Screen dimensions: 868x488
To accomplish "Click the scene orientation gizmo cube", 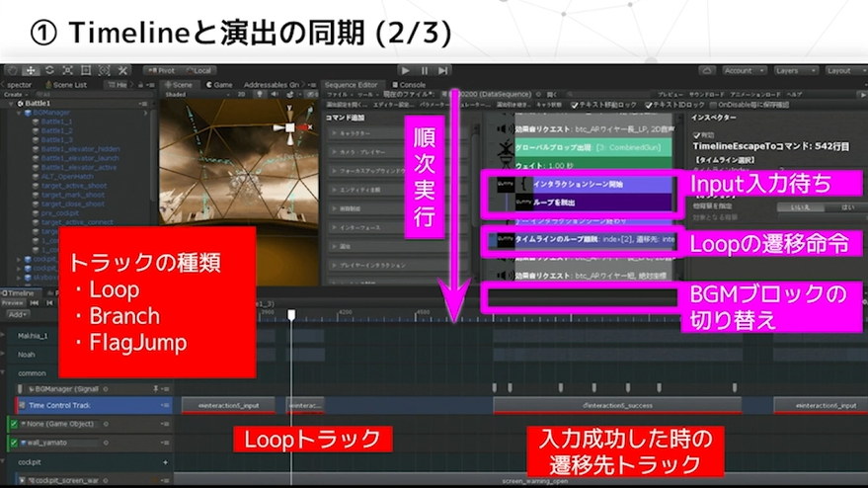I will click(290, 127).
